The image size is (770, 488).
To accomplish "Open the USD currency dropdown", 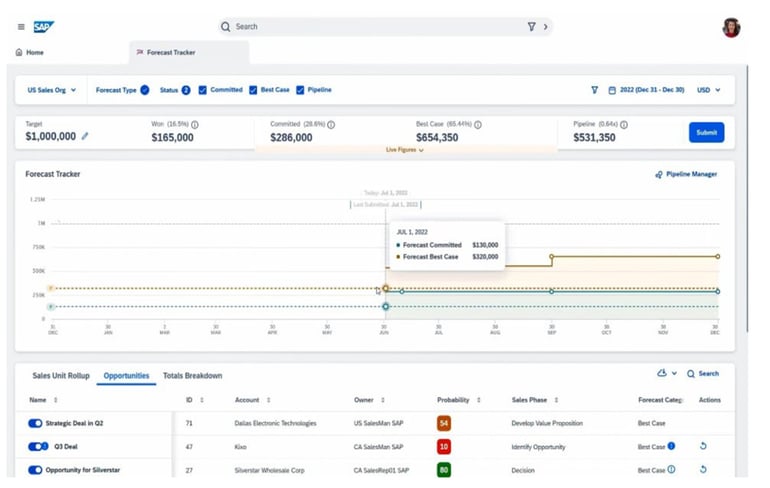I will (x=708, y=90).
